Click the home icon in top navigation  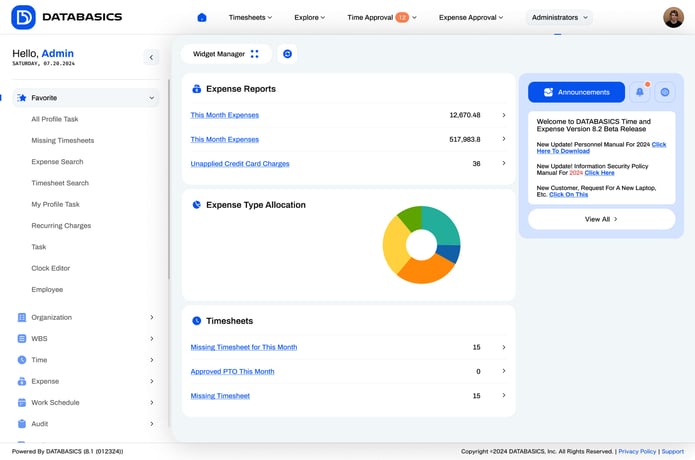tap(202, 17)
